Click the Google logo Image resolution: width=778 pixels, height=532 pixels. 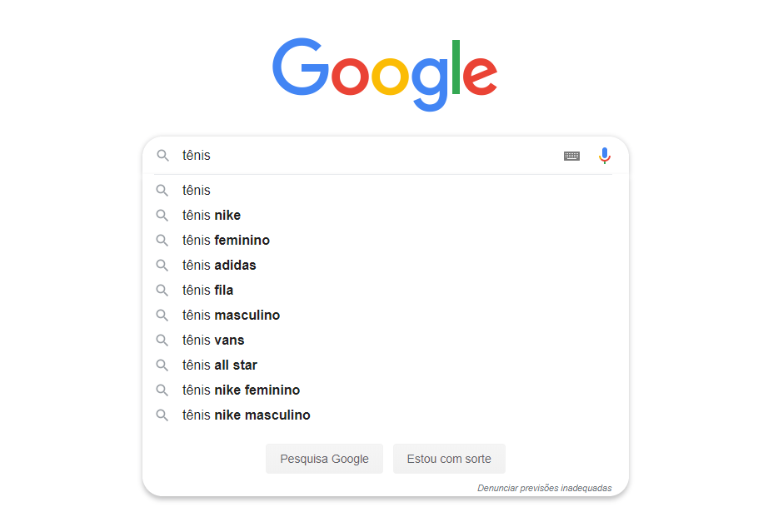click(385, 74)
